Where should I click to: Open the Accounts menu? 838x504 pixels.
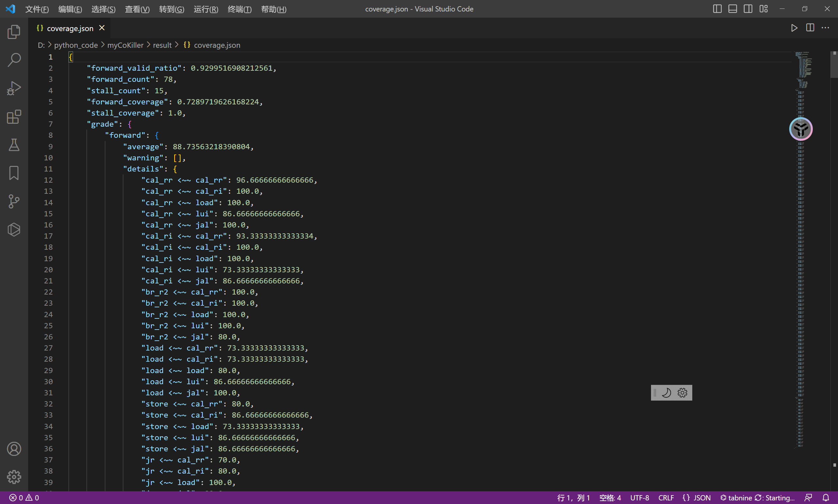[x=14, y=449]
